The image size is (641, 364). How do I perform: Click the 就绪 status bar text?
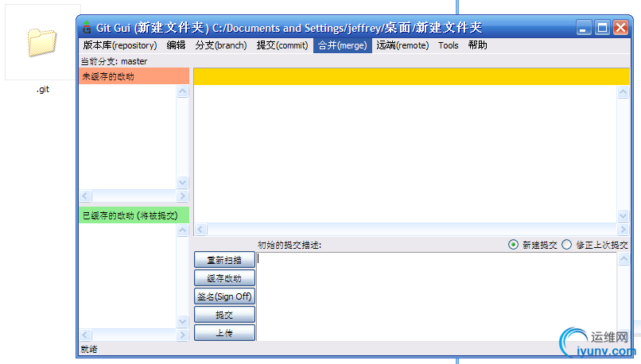coord(89,349)
